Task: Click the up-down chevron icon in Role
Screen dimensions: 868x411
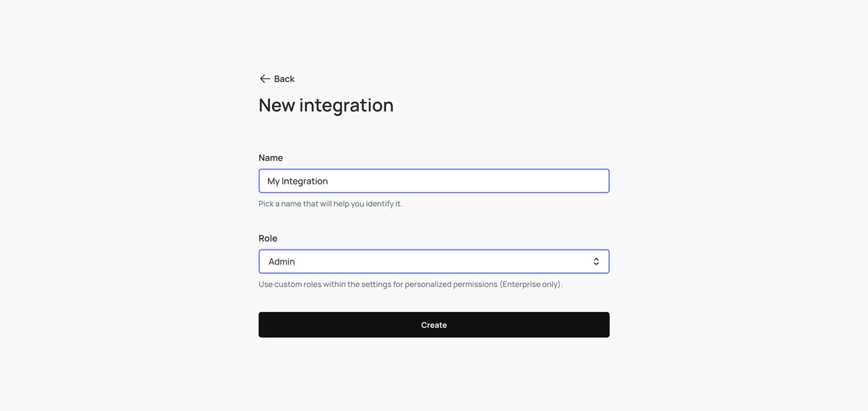Action: pos(596,262)
